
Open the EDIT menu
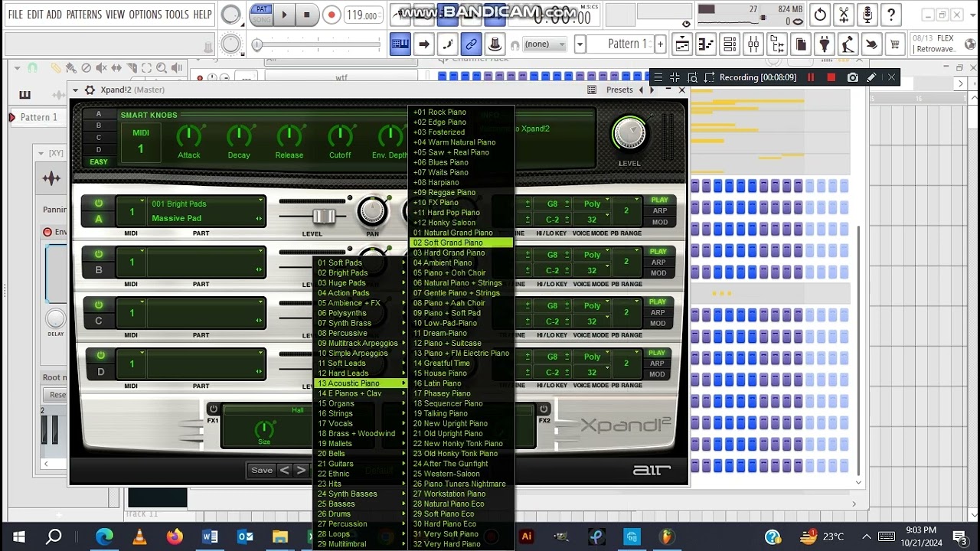pos(35,15)
